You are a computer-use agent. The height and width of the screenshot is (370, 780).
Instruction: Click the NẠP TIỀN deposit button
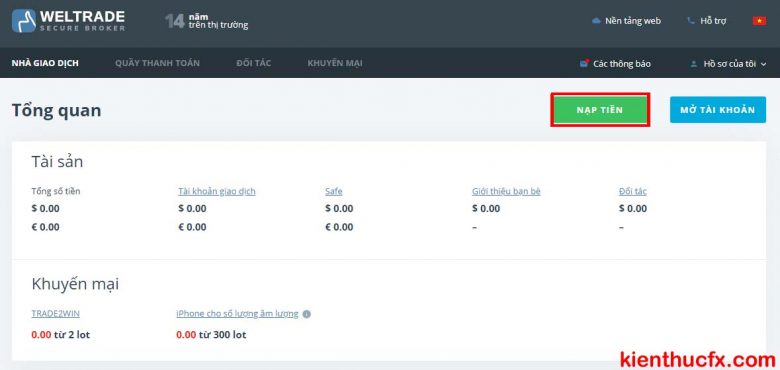click(600, 110)
